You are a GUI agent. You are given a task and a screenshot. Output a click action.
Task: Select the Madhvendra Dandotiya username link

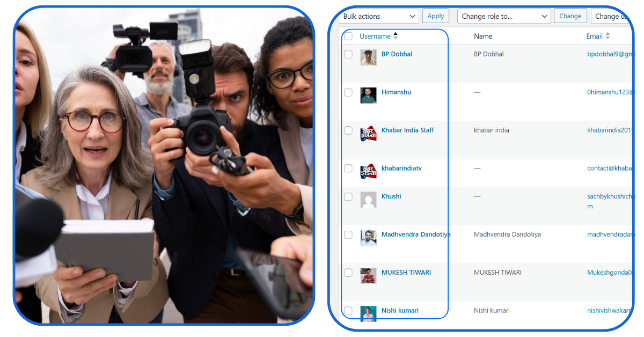(415, 234)
